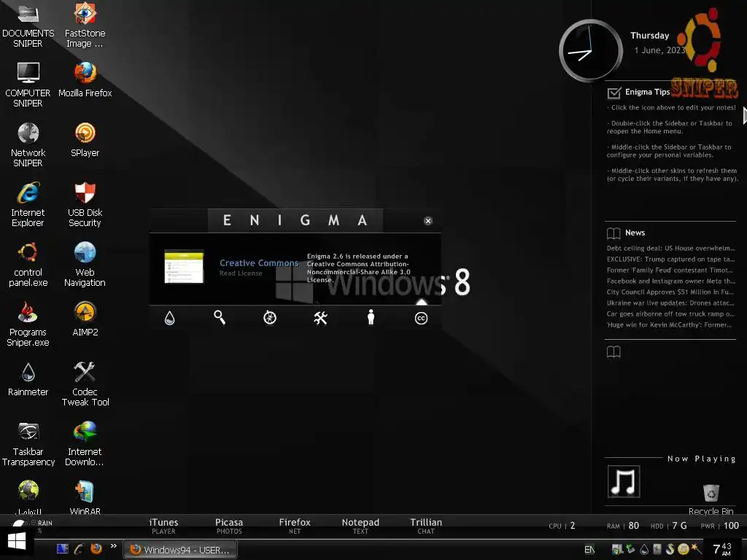Open the Rainmeter desktop icon

(28, 379)
